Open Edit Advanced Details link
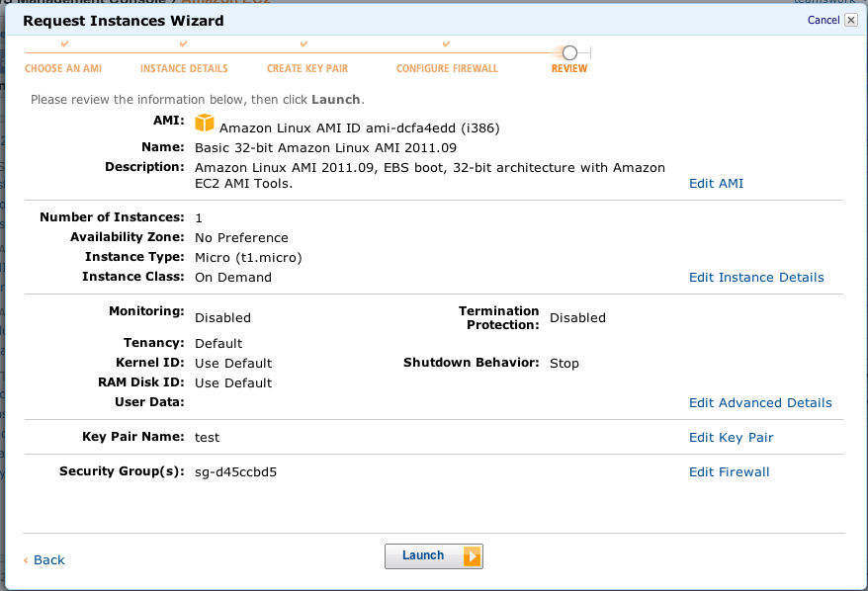Image resolution: width=868 pixels, height=591 pixels. 760,403
